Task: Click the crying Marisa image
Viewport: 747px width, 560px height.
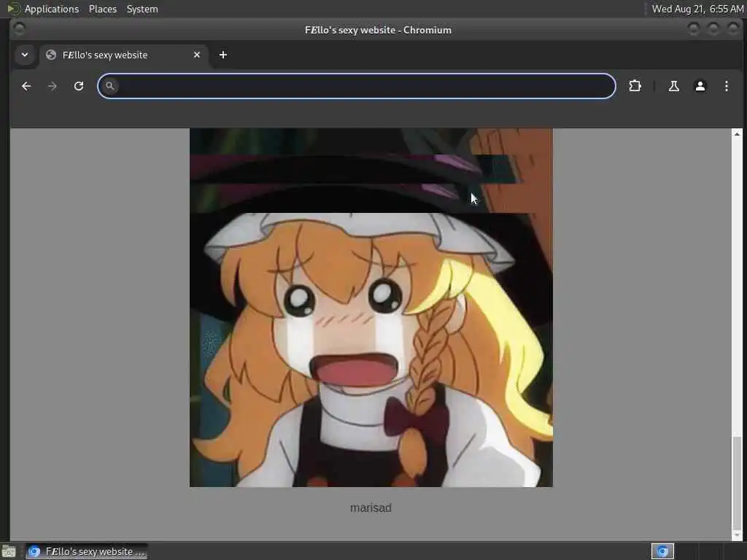Action: coord(371,308)
